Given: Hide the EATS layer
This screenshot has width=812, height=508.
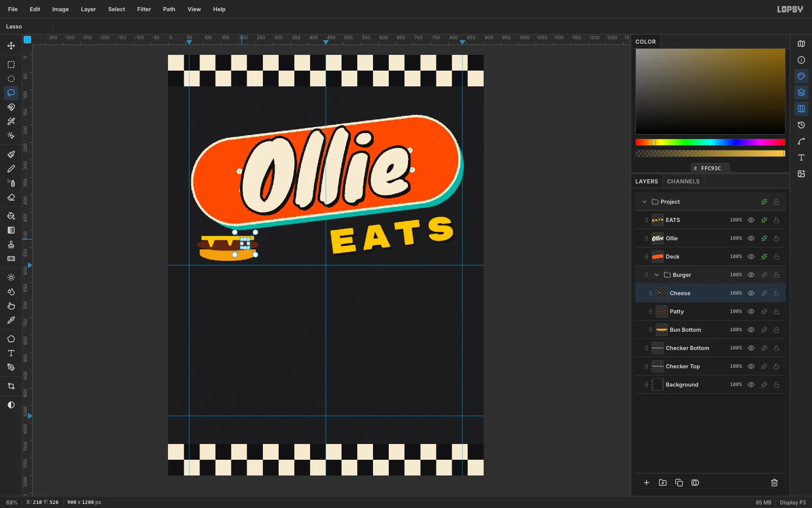Looking at the screenshot, I should tap(751, 220).
